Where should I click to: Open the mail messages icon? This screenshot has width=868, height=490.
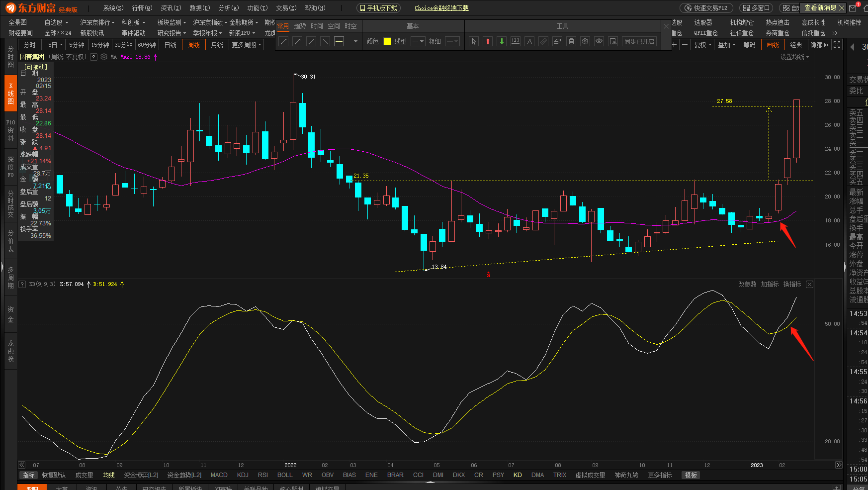[x=853, y=8]
